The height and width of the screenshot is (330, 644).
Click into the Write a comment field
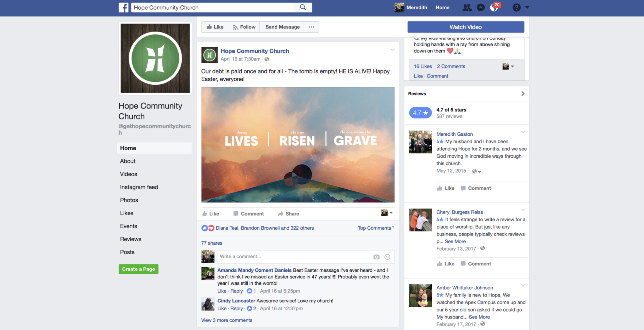(x=306, y=257)
